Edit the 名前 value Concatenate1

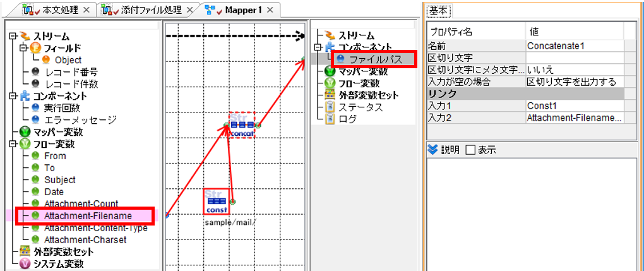[x=574, y=46]
